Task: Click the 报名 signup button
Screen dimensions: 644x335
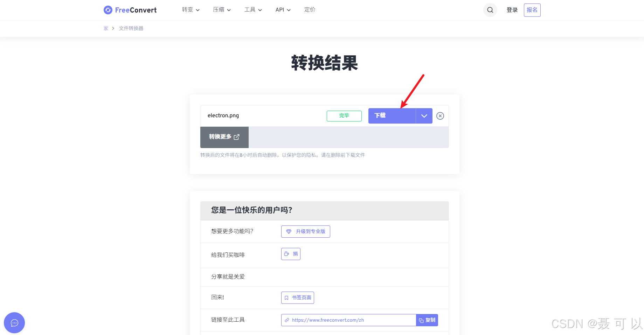Action: 532,10
